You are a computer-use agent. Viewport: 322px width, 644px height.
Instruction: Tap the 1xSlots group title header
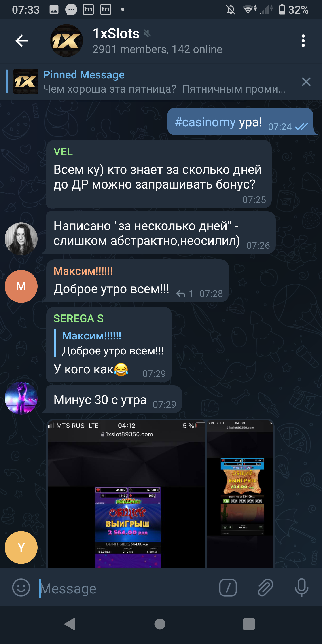(116, 34)
